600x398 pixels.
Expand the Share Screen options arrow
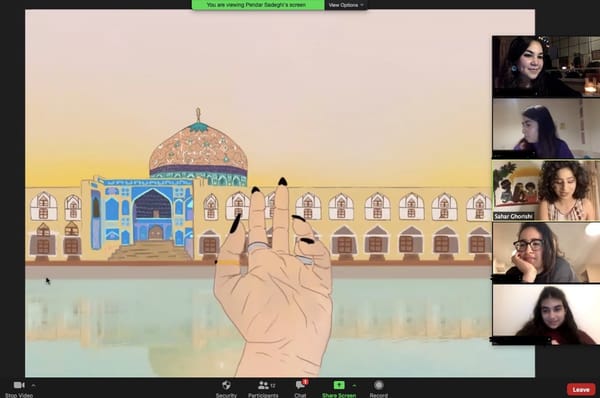[x=354, y=385]
